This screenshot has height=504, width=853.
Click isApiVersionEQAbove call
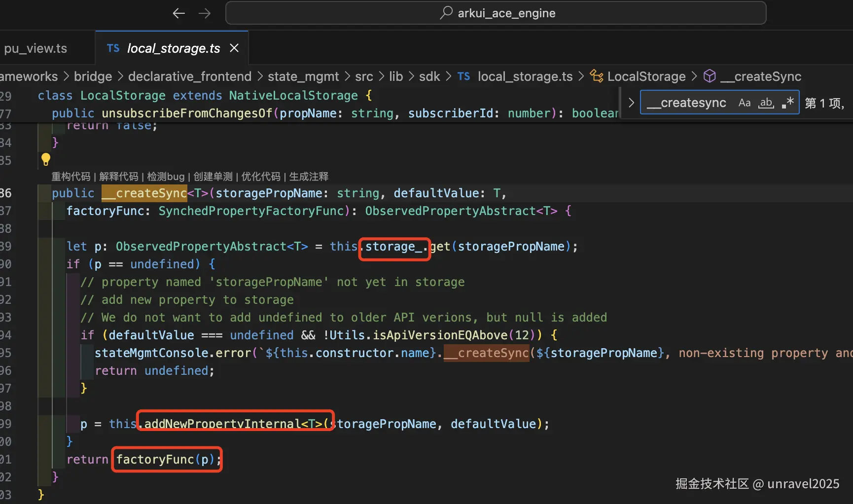click(440, 335)
